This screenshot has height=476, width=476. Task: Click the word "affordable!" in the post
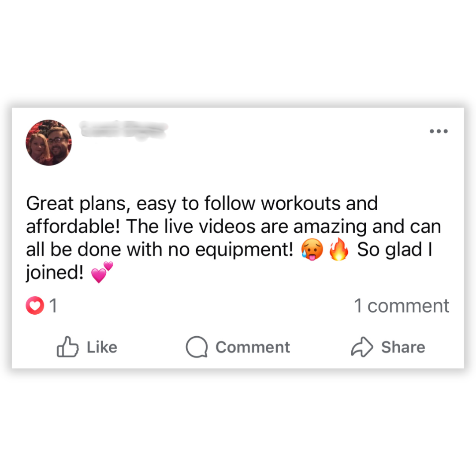(73, 227)
